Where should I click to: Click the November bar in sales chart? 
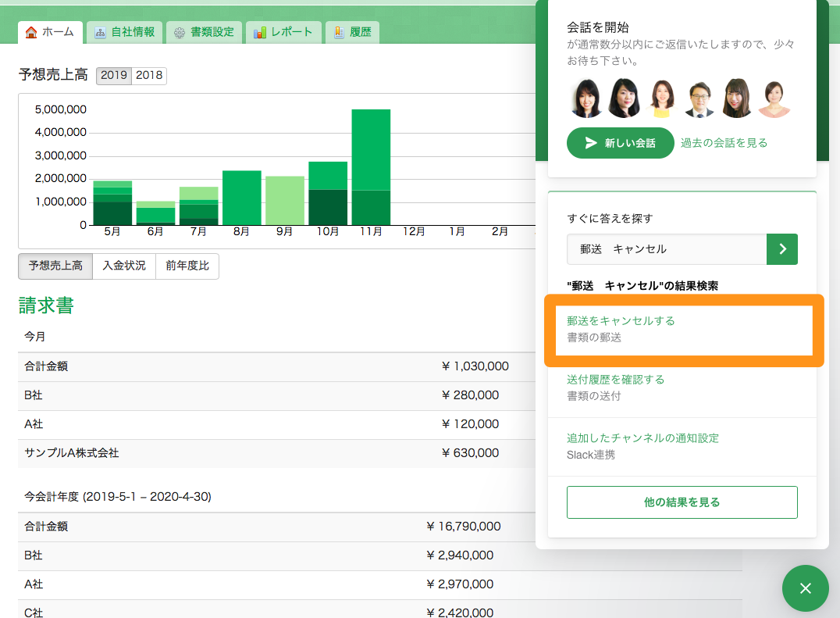coord(371,167)
